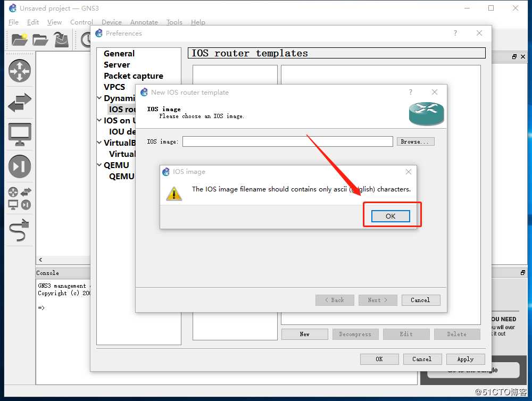This screenshot has width=532, height=401.
Task: Browse routers in the device sidebar
Action: pos(20,71)
